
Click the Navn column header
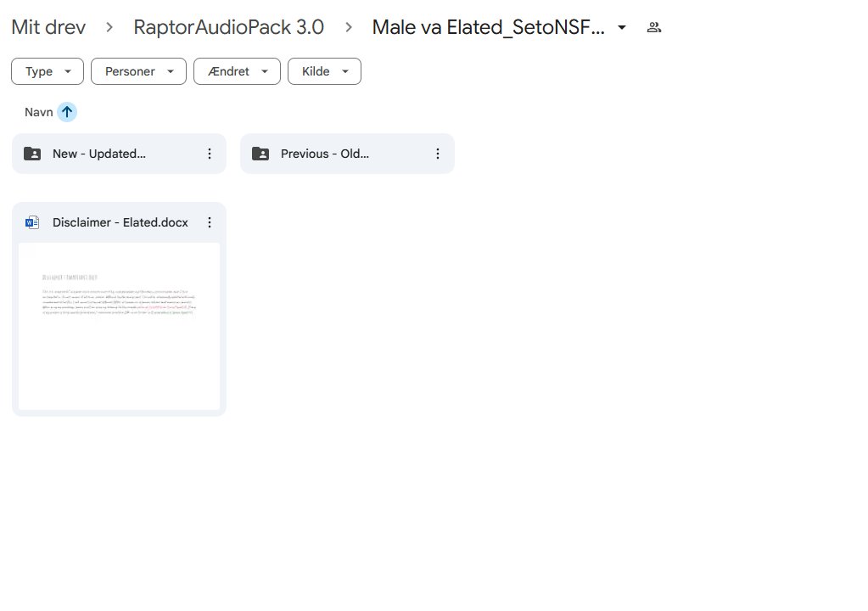(x=39, y=112)
